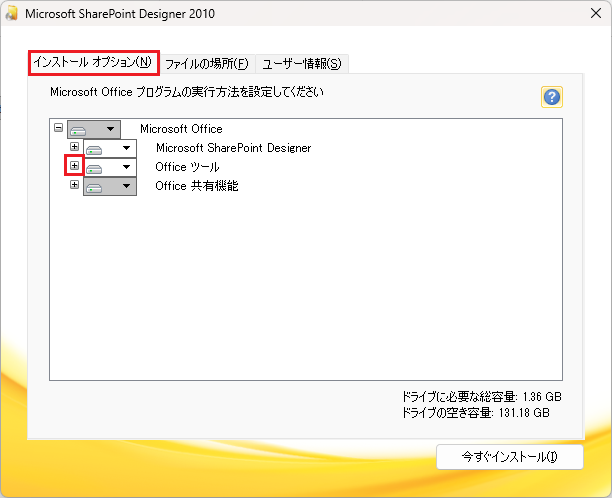Open the ファイルの場所 tab
Screen dimensions: 612x498
tap(206, 64)
